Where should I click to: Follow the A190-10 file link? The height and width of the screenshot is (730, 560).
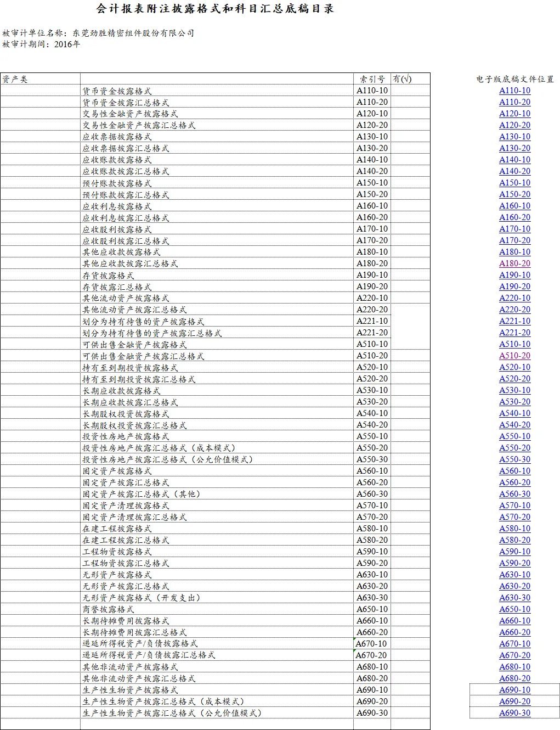(514, 275)
